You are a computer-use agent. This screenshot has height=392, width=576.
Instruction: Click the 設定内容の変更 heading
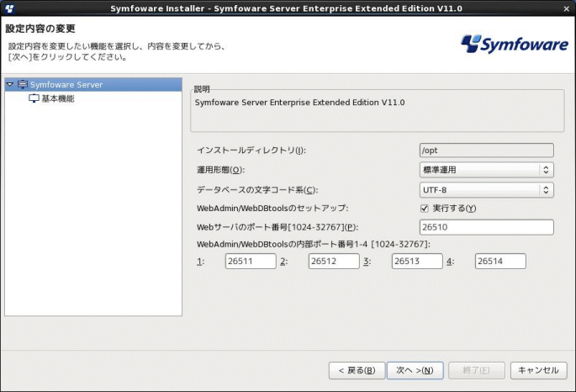point(40,29)
